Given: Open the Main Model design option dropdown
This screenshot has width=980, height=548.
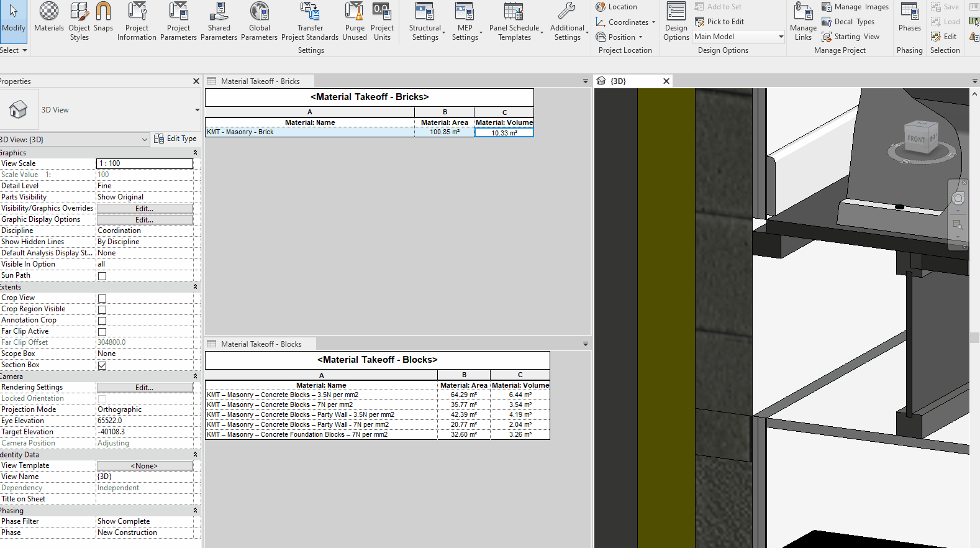Looking at the screenshot, I should click(739, 37).
